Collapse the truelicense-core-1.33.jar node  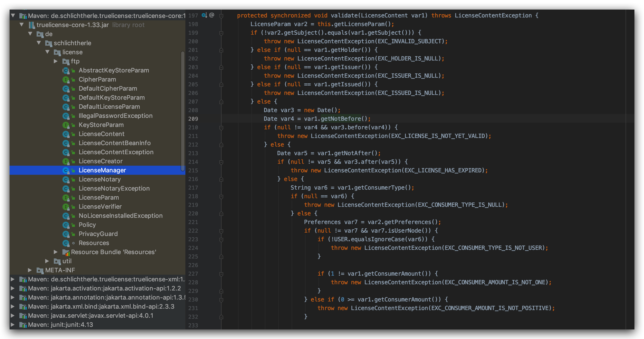click(x=22, y=25)
